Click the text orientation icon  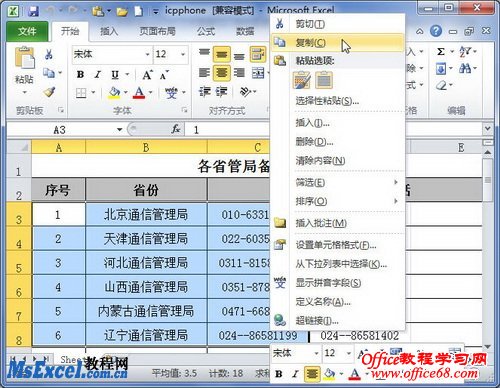(x=246, y=91)
